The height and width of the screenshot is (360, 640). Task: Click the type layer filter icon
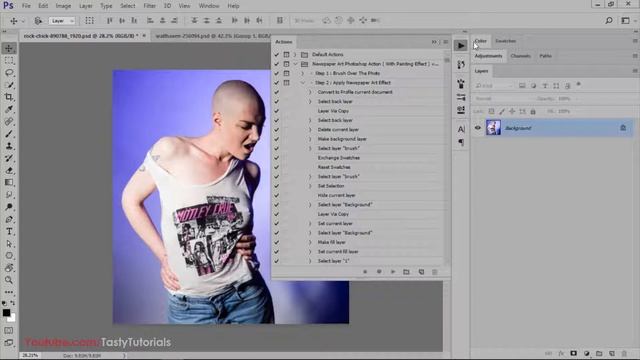pos(544,86)
